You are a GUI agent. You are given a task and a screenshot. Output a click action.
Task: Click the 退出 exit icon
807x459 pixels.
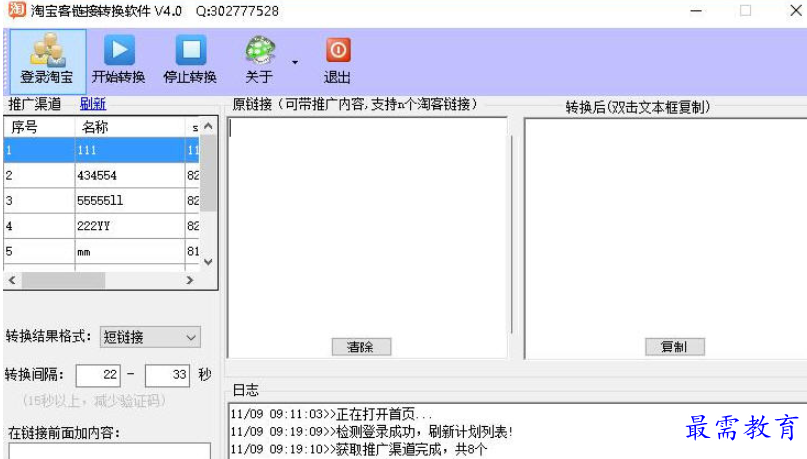click(338, 60)
